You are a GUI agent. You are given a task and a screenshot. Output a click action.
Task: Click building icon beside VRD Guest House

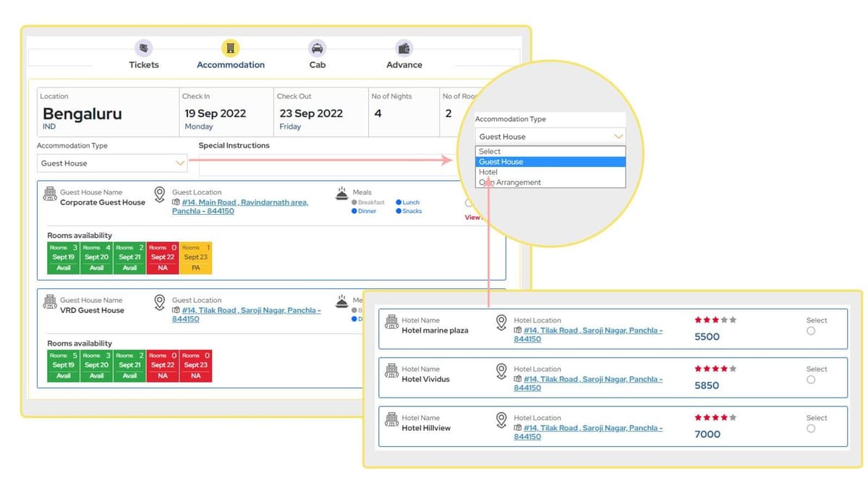pos(50,301)
